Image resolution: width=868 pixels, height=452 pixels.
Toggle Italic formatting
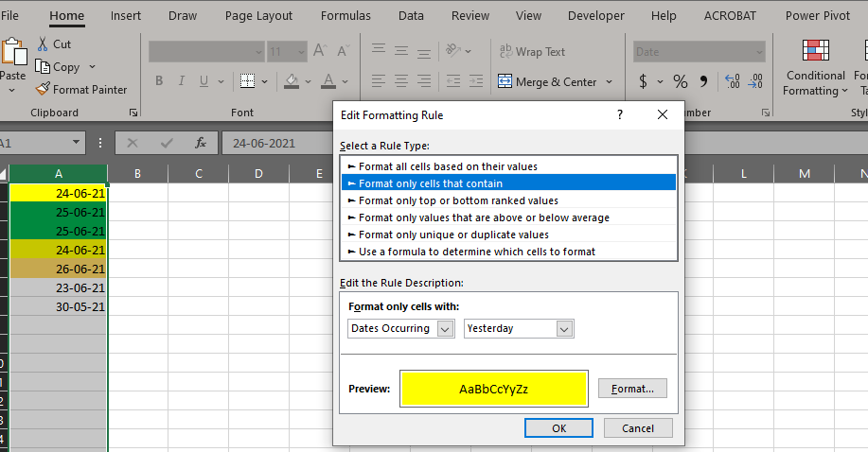(182, 81)
